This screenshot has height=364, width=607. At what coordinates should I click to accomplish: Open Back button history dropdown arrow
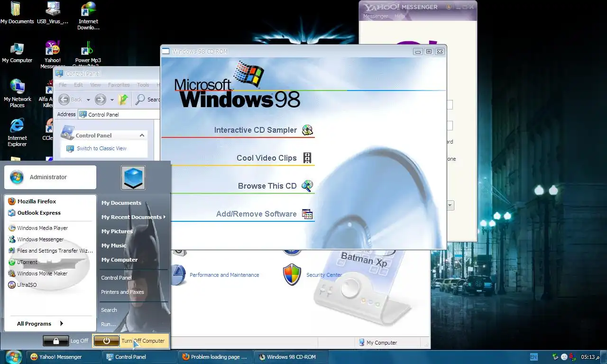coord(88,100)
